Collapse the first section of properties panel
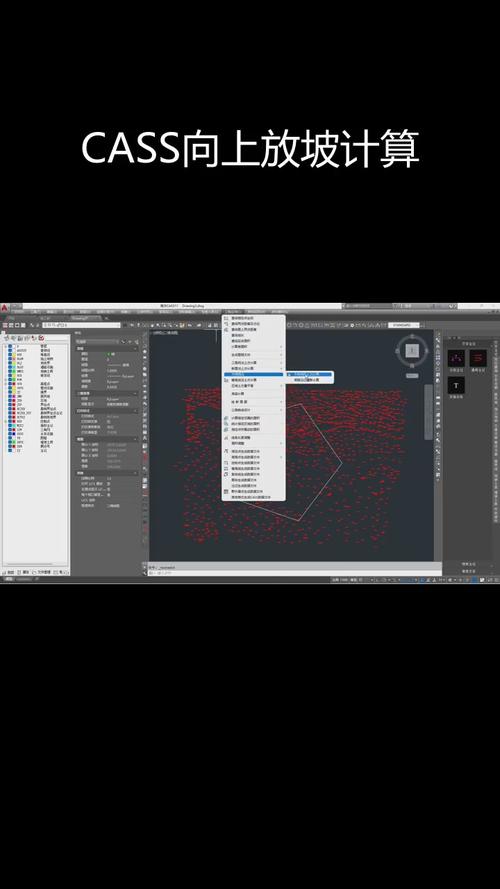The image size is (500, 889). click(x=135, y=349)
